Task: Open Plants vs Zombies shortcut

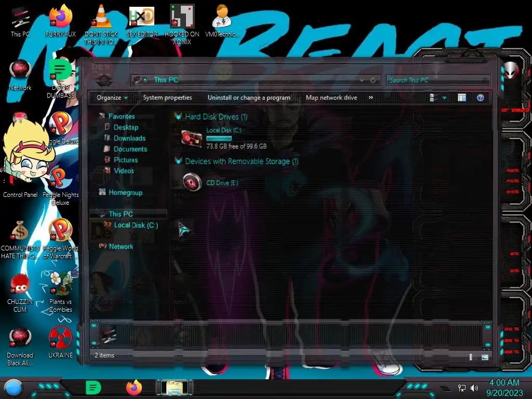Action: 60,293
